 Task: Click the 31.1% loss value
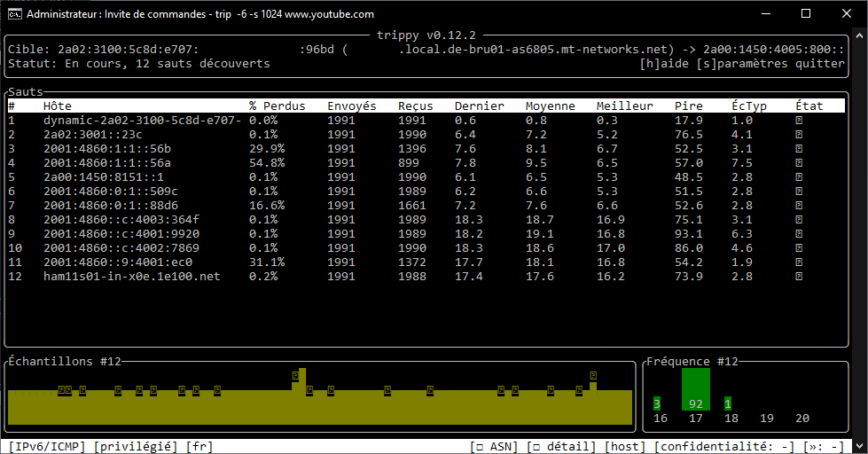pyautogui.click(x=267, y=262)
